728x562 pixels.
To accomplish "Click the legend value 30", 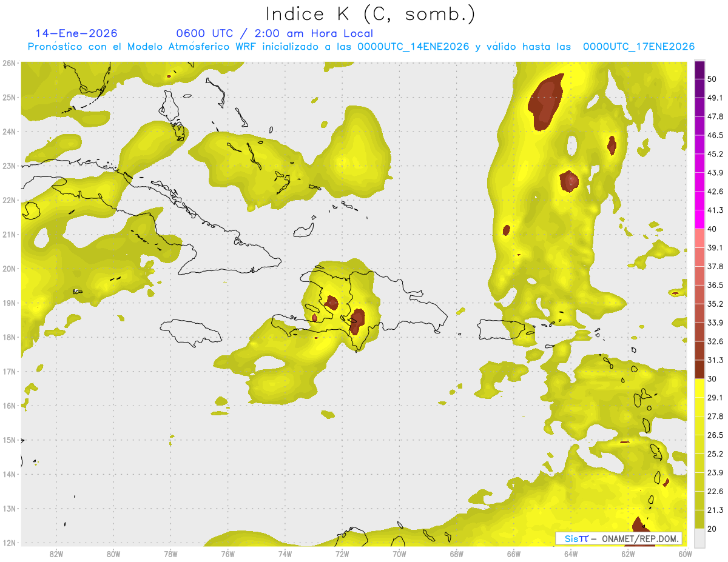I will [712, 378].
